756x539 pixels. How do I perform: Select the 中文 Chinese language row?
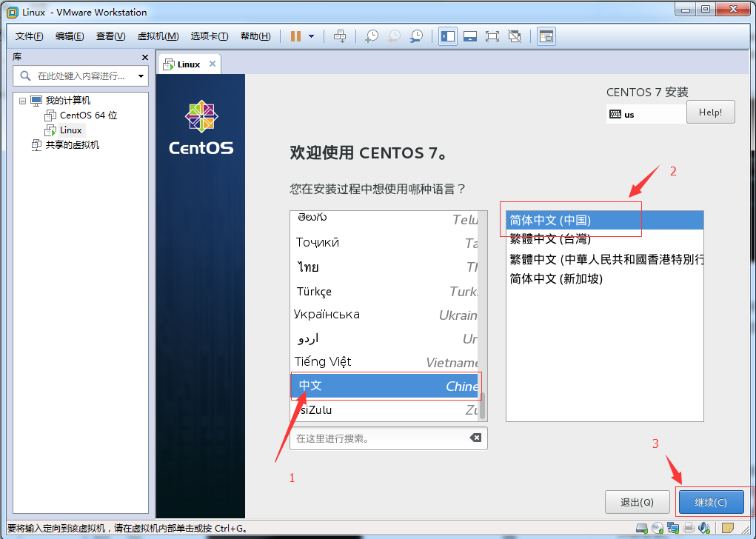(x=385, y=386)
